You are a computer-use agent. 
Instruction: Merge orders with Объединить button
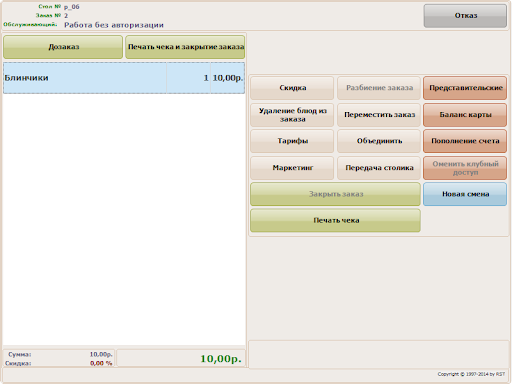379,141
